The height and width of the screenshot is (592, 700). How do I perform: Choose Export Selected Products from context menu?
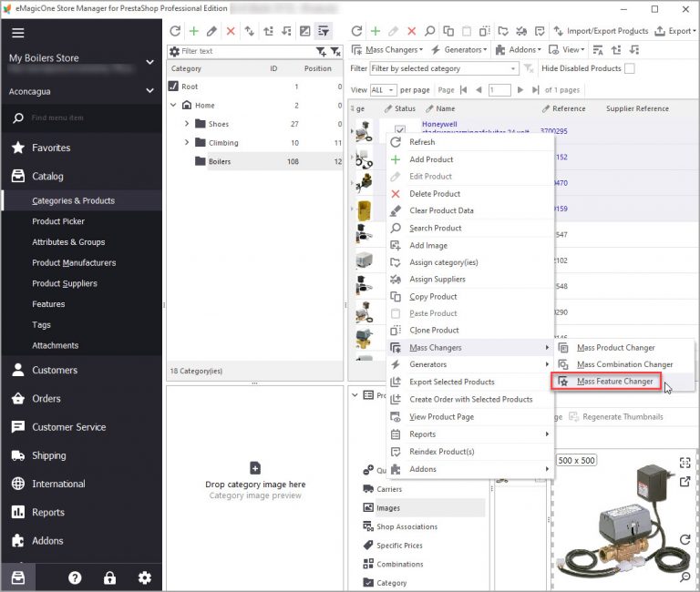(452, 382)
